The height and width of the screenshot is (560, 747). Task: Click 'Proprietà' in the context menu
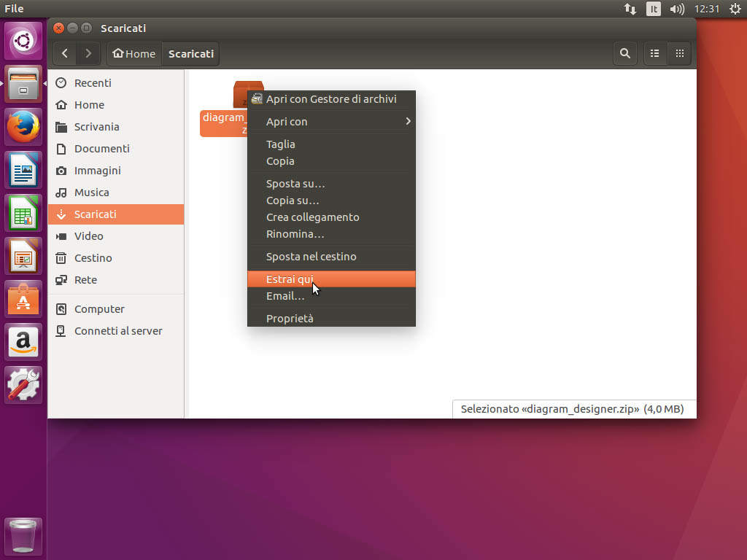pyautogui.click(x=290, y=319)
